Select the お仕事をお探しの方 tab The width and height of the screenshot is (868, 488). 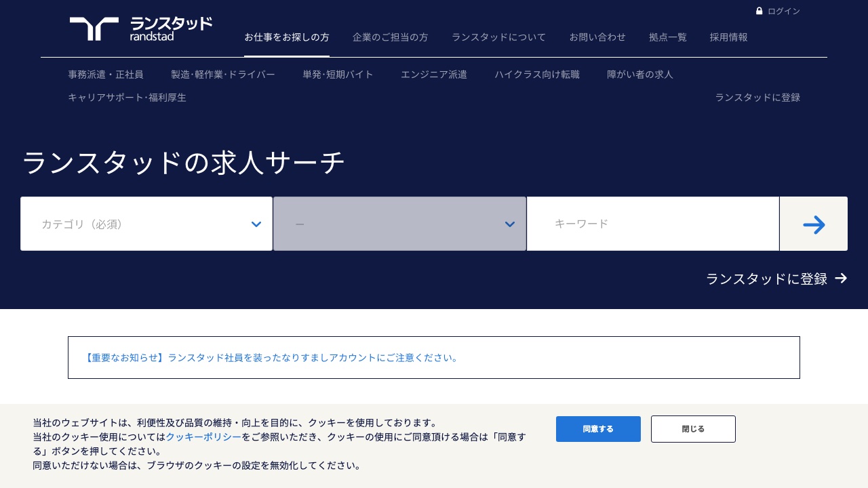pyautogui.click(x=287, y=37)
